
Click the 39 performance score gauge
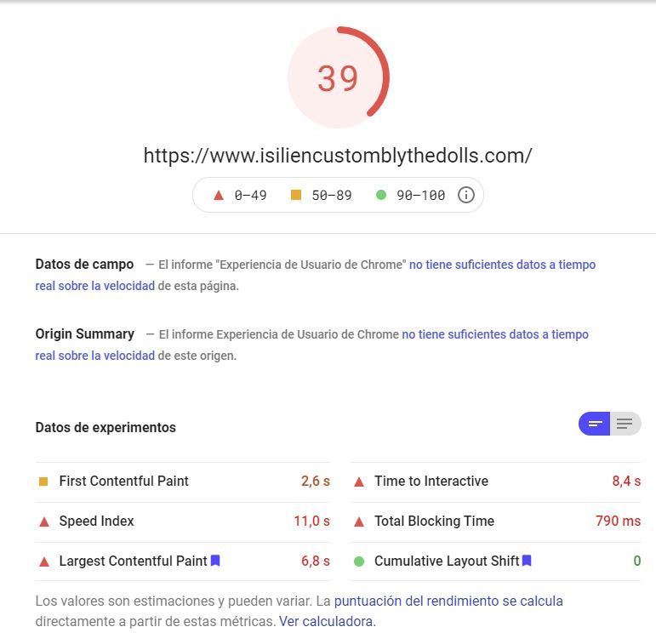[x=338, y=77]
